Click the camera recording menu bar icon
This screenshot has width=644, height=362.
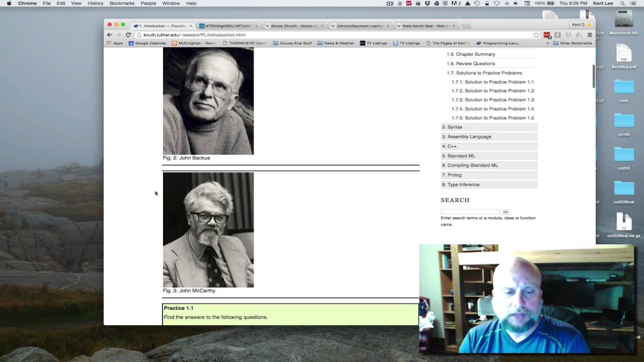coord(390,3)
